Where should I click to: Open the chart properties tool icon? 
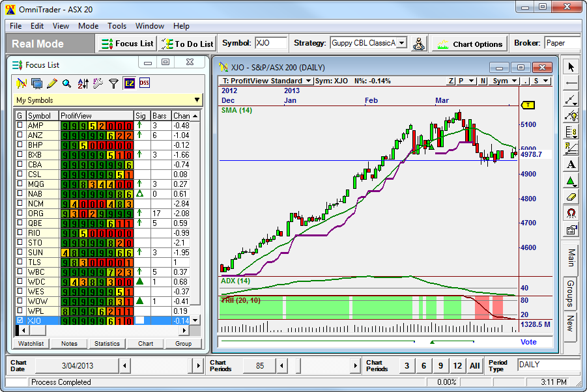coord(571,230)
